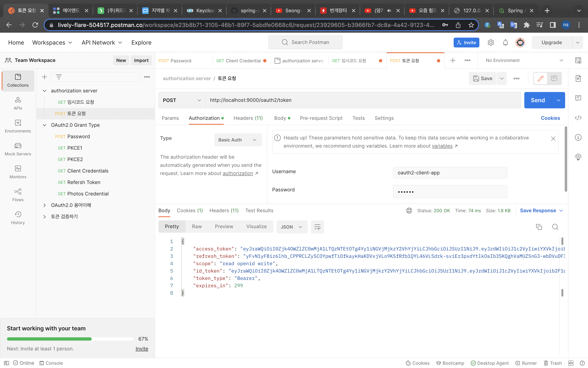Expand the 토큰 검증하기 collection
Screen dimensions: 588x368
[x=45, y=217]
